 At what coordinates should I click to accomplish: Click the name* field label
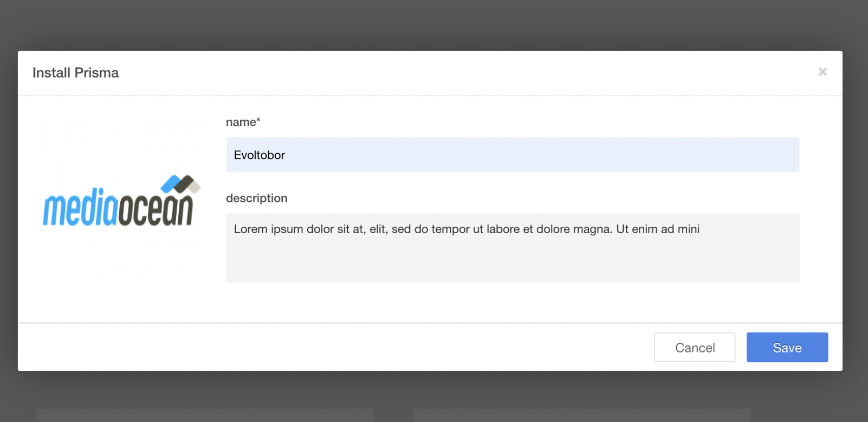[x=243, y=122]
